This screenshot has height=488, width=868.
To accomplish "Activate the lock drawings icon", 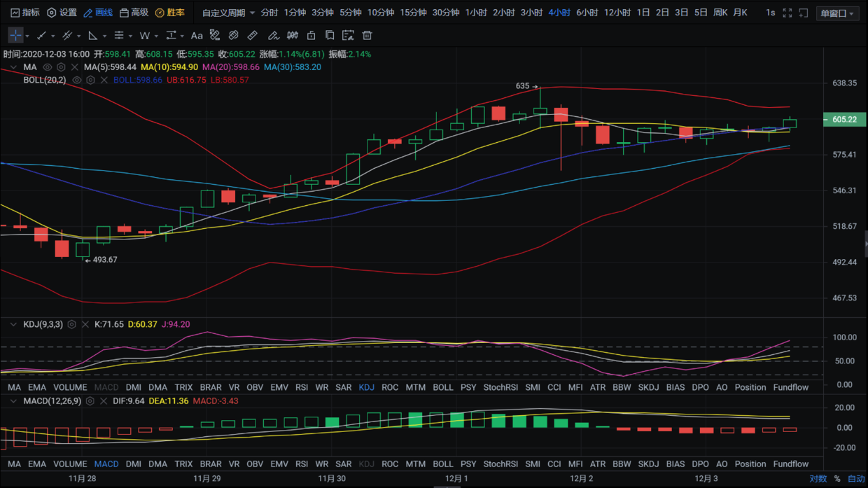I will (311, 35).
